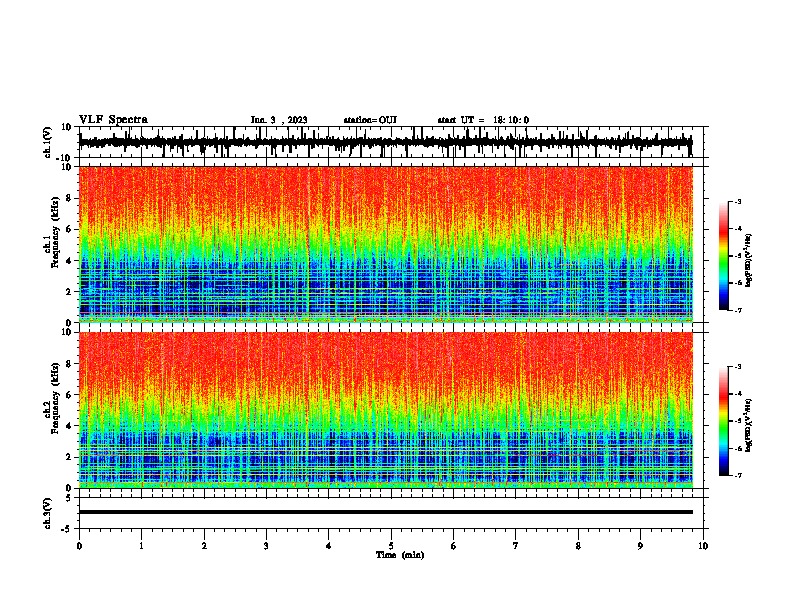Click the ch.1 frequency tick label "2"
The width and height of the screenshot is (792, 612).
pos(69,291)
